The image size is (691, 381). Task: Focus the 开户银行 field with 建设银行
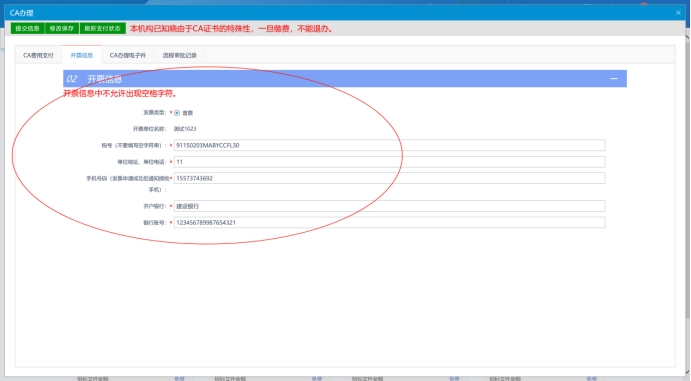pos(390,206)
